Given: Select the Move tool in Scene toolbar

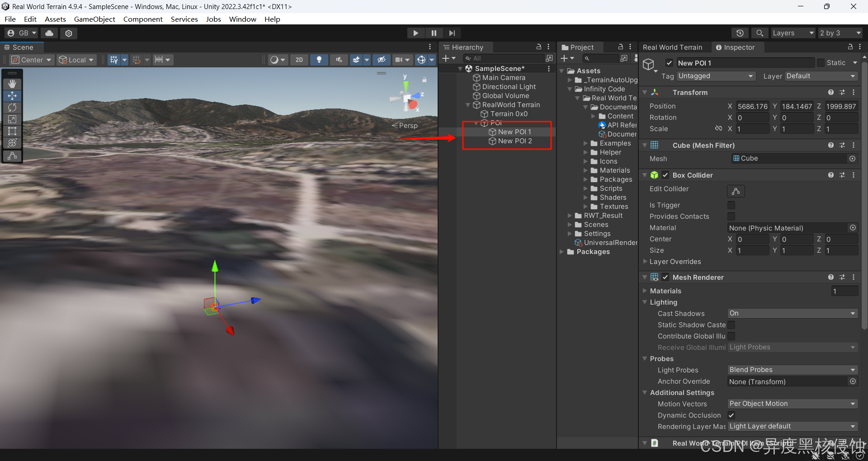Looking at the screenshot, I should tap(12, 96).
